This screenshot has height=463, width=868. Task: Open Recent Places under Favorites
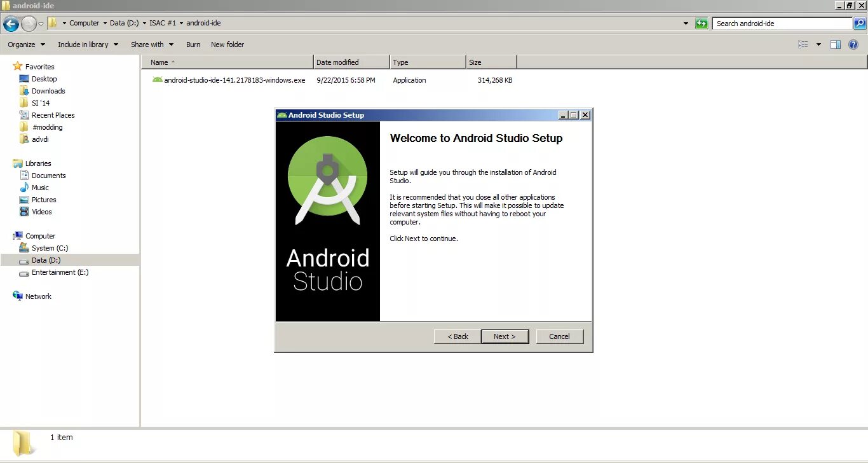pos(53,115)
